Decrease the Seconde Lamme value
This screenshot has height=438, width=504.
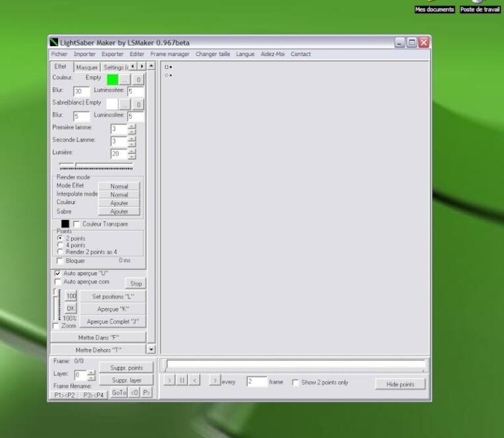tap(132, 144)
